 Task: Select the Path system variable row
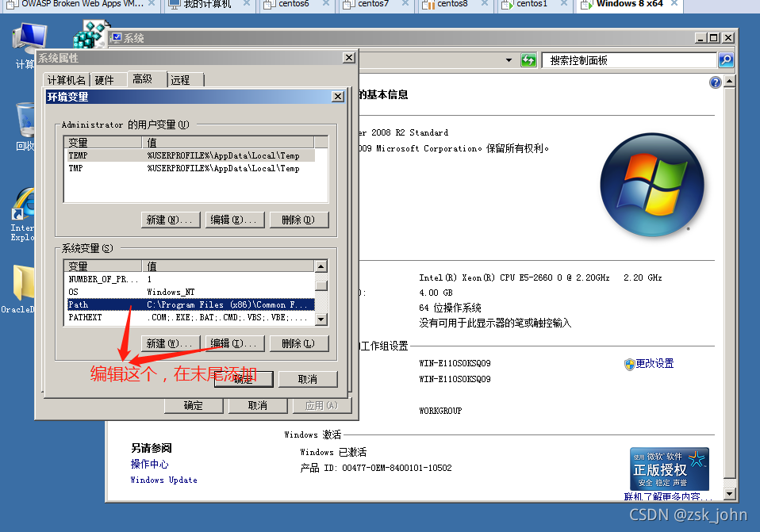click(x=191, y=304)
